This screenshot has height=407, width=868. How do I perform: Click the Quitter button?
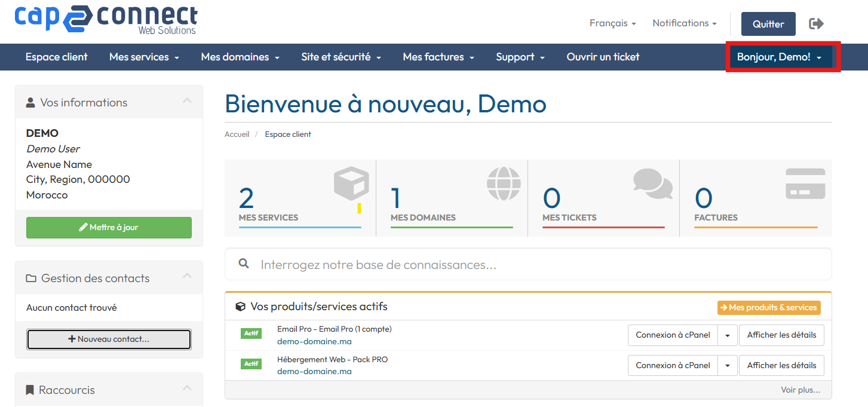[768, 24]
